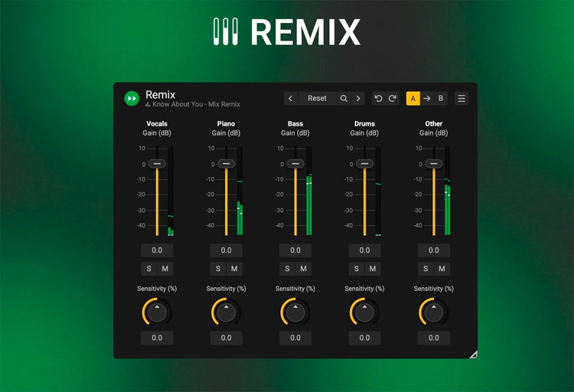Click the Vocals level meter
This screenshot has width=574, height=392.
170,191
